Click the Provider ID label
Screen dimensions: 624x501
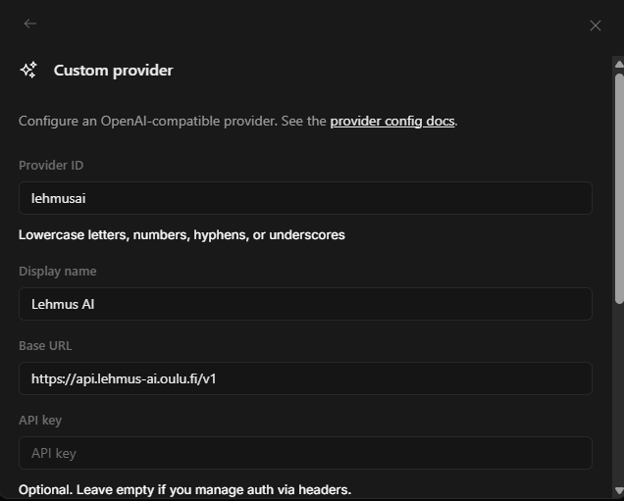(x=51, y=165)
